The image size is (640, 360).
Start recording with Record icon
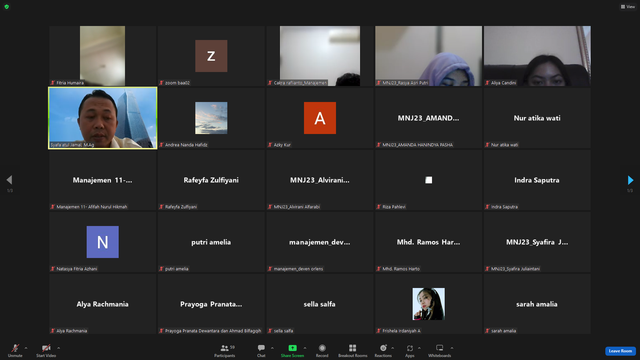(x=322, y=348)
